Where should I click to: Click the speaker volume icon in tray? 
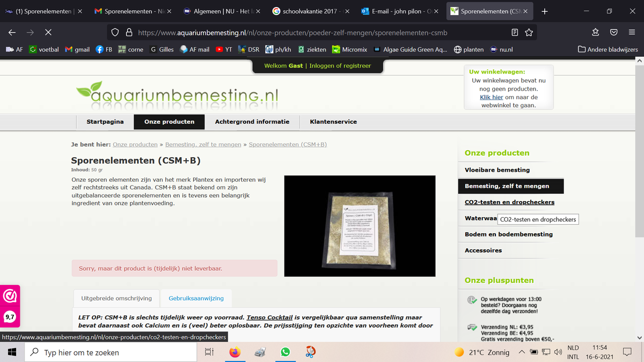558,352
